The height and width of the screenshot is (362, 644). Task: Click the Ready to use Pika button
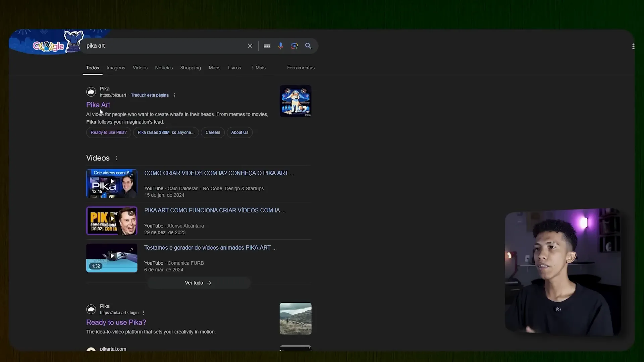tap(108, 132)
